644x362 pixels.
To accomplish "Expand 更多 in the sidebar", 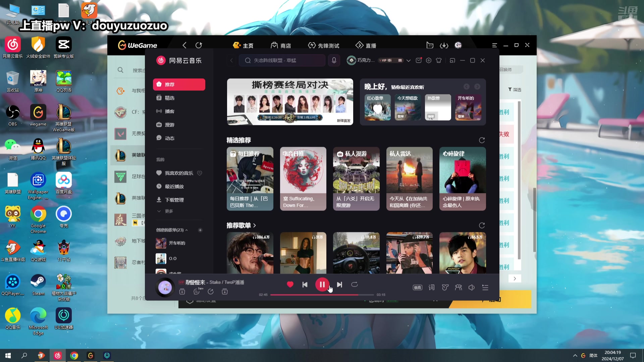I will tap(165, 211).
